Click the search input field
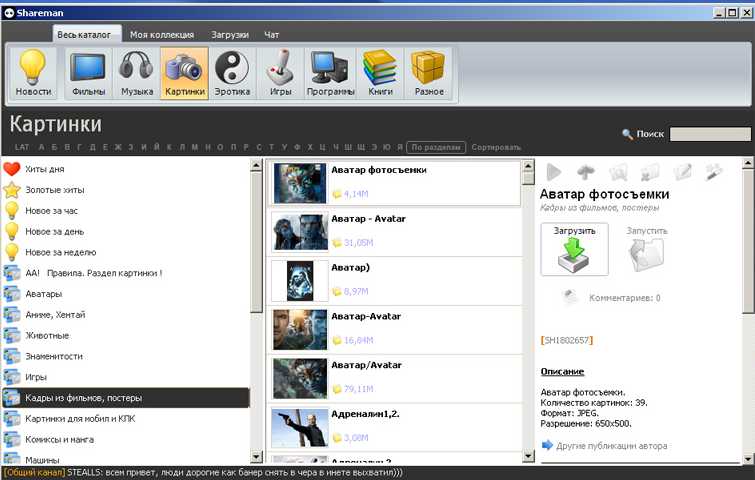 coord(710,134)
